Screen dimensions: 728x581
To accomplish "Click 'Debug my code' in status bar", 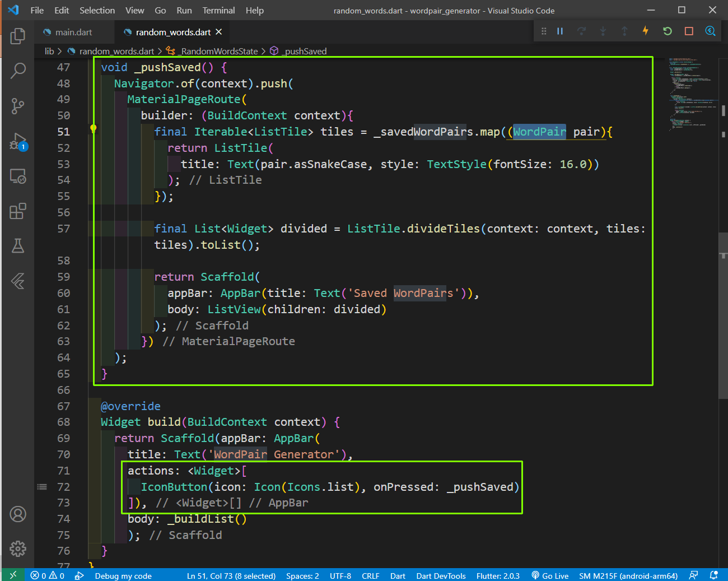I will point(123,575).
